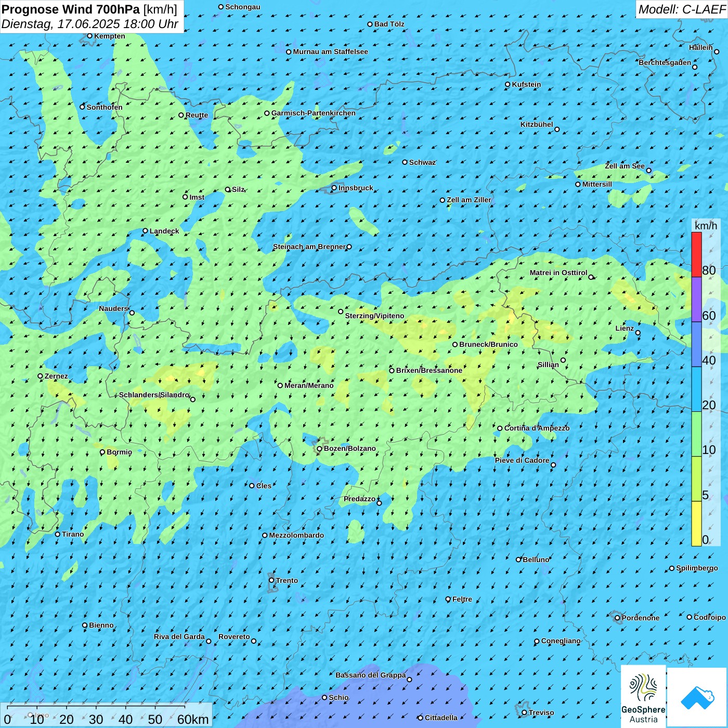Pick the blue legend segment between 40 and 60
Image resolution: width=728 pixels, height=728 pixels.
[696, 344]
